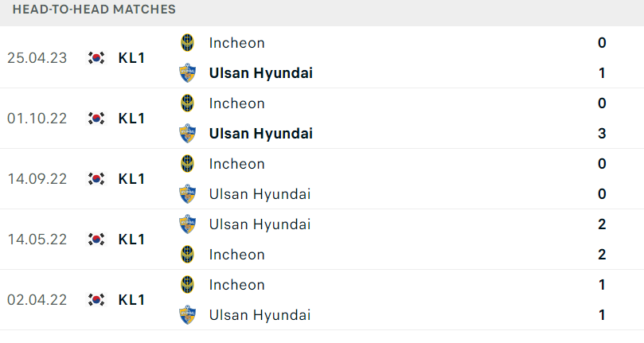Open KL1 league link for 14.09.22 match

click(131, 179)
